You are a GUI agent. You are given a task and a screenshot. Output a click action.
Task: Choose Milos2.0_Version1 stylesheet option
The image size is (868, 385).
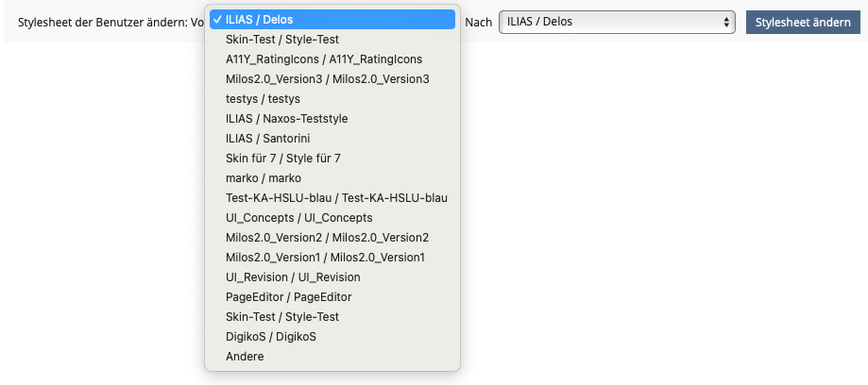coord(325,258)
